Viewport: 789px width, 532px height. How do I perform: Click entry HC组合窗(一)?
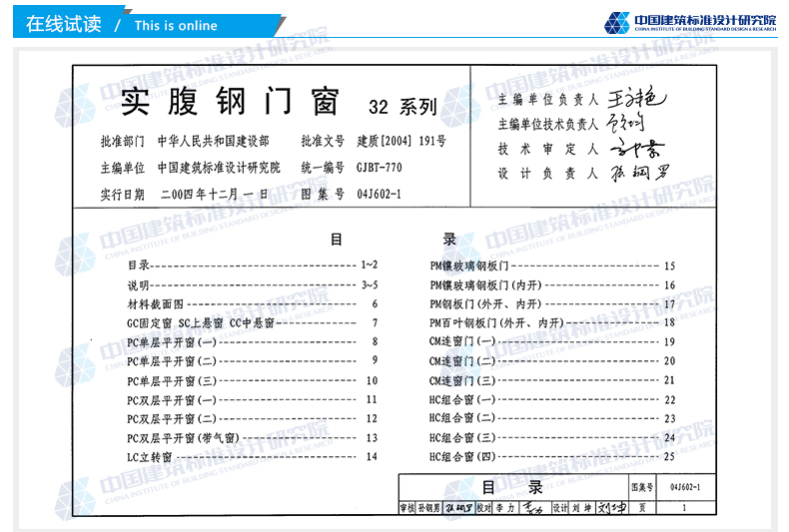click(x=552, y=400)
